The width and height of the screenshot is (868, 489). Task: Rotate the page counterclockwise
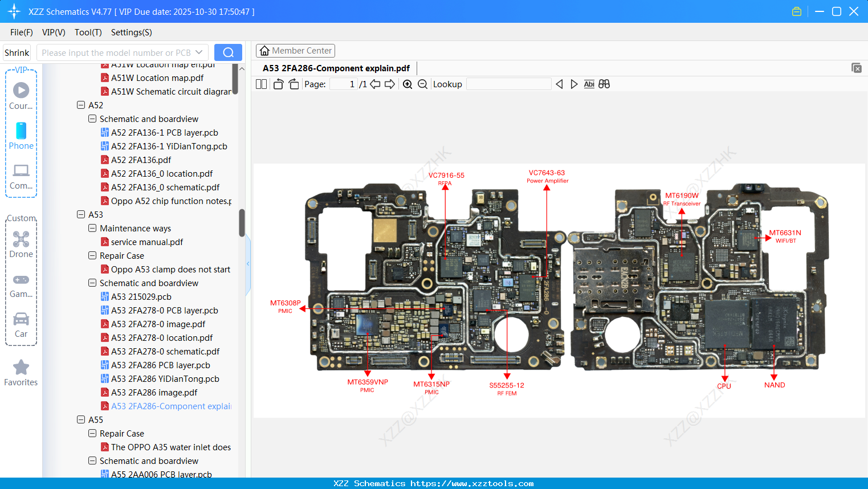click(279, 84)
